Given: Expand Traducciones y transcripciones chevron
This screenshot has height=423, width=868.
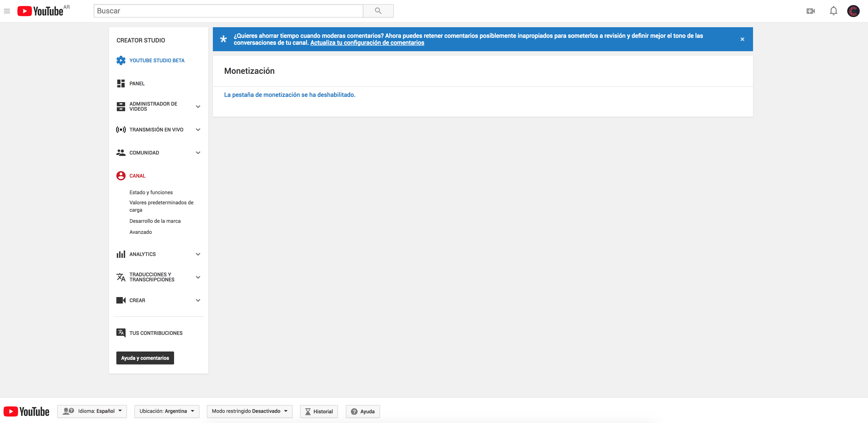Looking at the screenshot, I should 198,277.
